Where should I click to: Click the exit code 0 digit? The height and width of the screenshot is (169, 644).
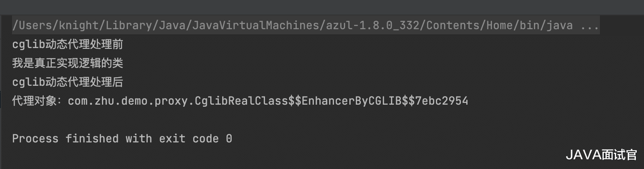[229, 139]
